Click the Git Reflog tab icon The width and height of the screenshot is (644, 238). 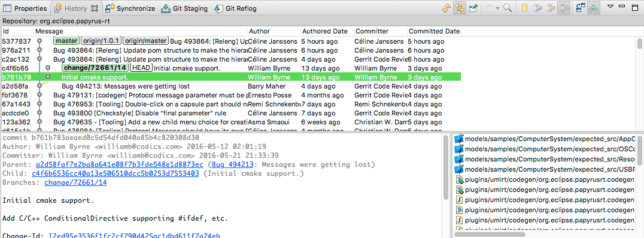218,8
